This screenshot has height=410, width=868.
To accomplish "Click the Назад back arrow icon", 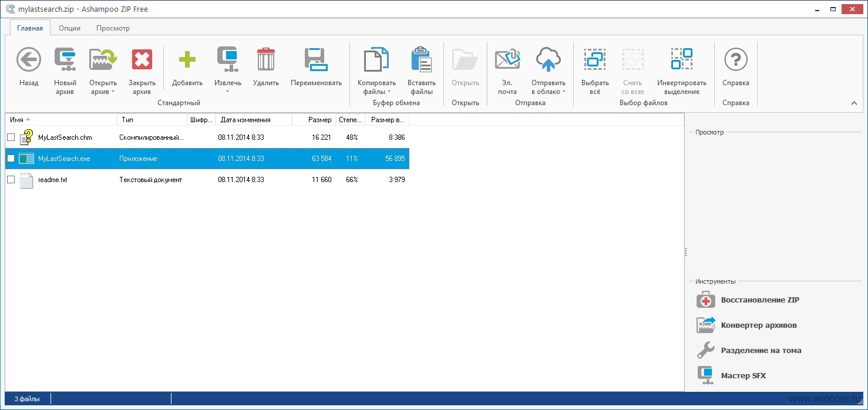I will pyautogui.click(x=28, y=59).
